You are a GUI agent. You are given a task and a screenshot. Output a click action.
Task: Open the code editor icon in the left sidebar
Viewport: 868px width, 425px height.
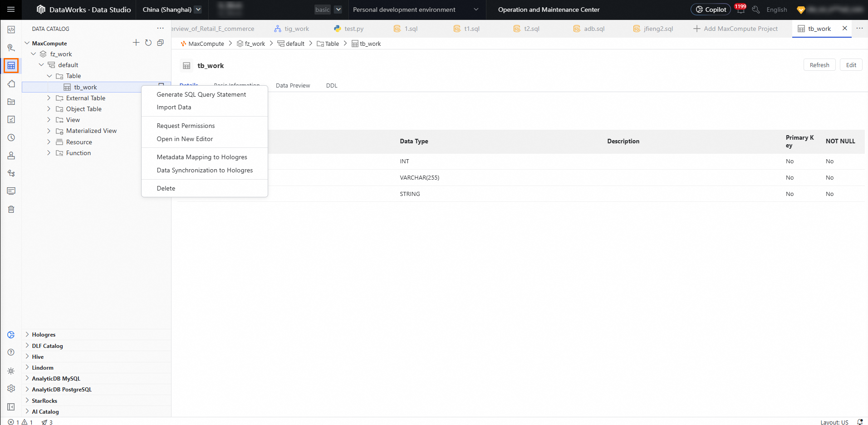(x=11, y=29)
